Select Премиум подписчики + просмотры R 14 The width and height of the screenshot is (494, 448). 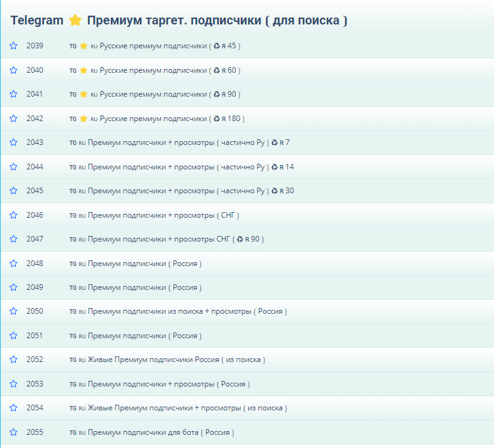(181, 167)
